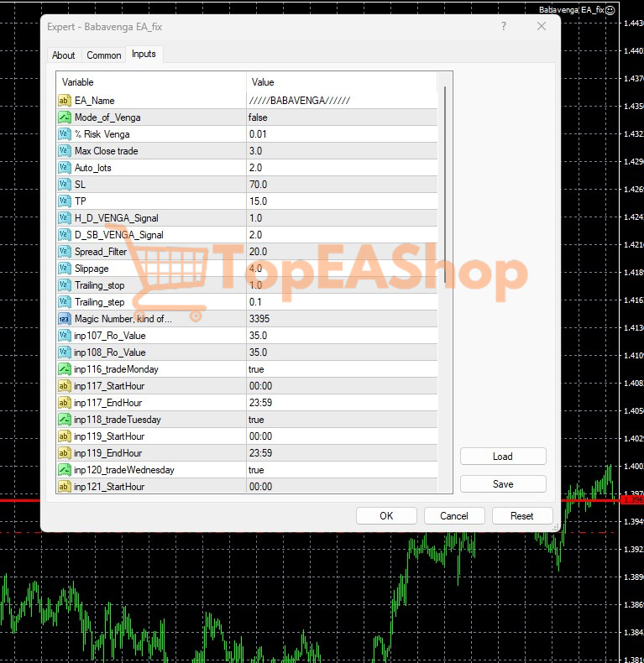Open the Common tab

[104, 55]
